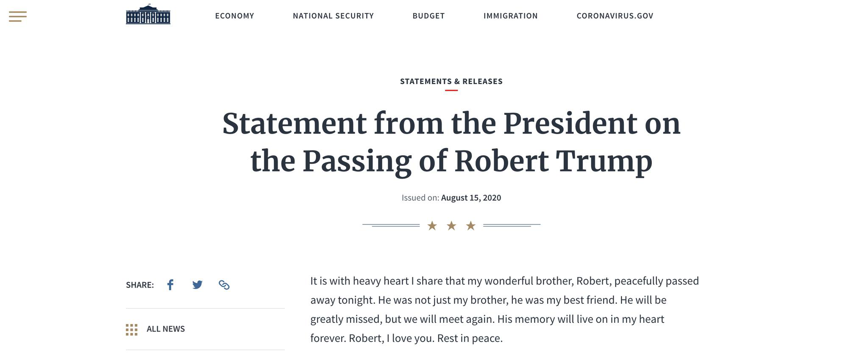Viewport: 868px width, 361px height.
Task: Visit Coronavirus.gov from the nav bar
Action: (615, 16)
